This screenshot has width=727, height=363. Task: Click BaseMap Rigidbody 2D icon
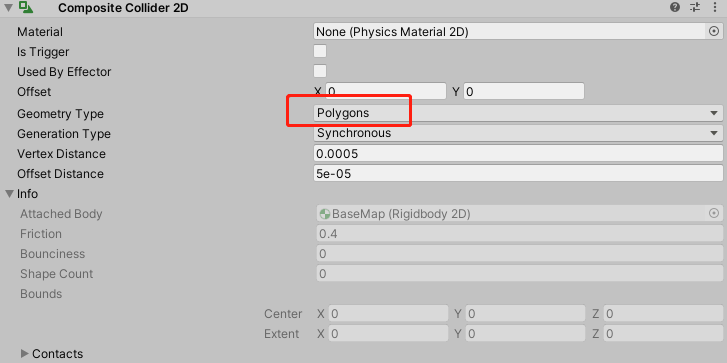[x=325, y=214]
